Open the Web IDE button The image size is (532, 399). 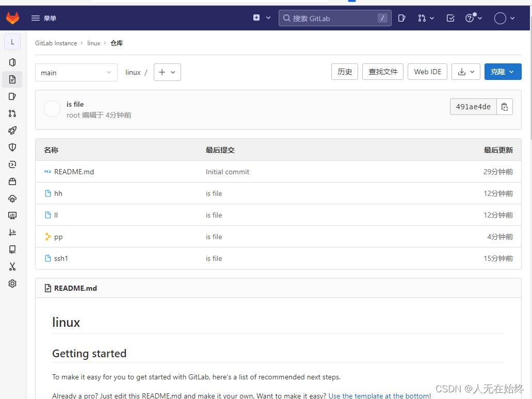pos(427,72)
